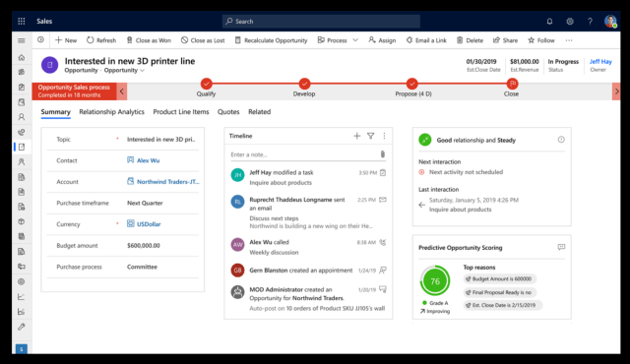
Task: Switch area with the S button
Action: [x=22, y=348]
